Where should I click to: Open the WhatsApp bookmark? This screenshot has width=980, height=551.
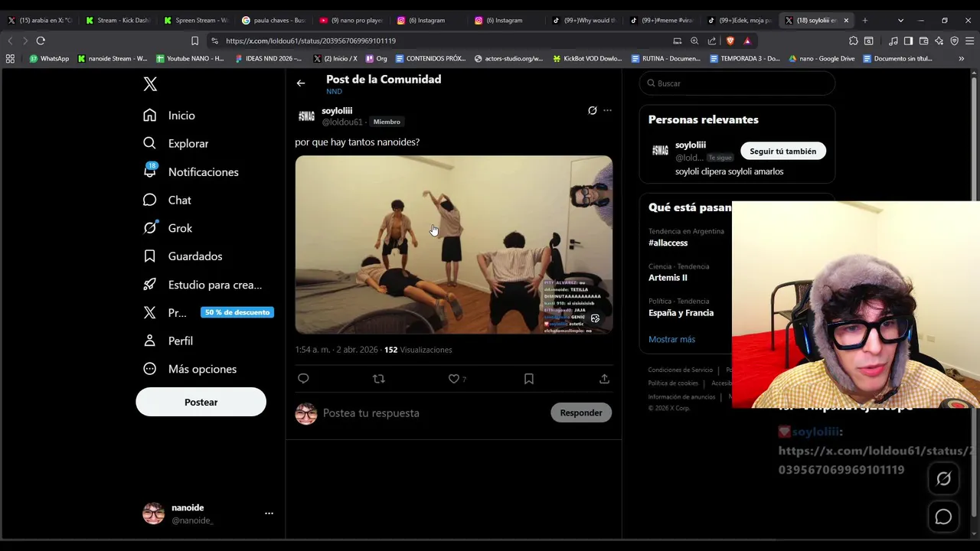click(x=49, y=59)
